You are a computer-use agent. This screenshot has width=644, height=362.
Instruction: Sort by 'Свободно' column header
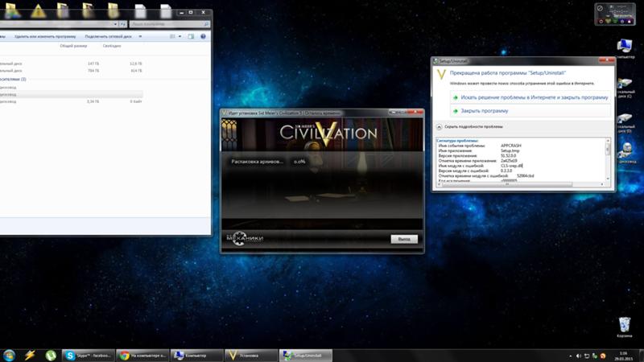point(112,46)
